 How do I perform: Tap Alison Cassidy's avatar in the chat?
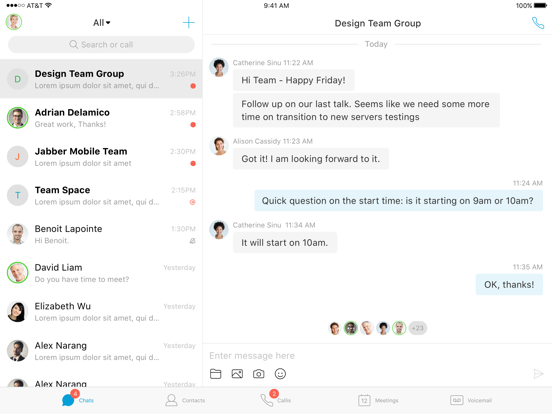[x=219, y=146]
